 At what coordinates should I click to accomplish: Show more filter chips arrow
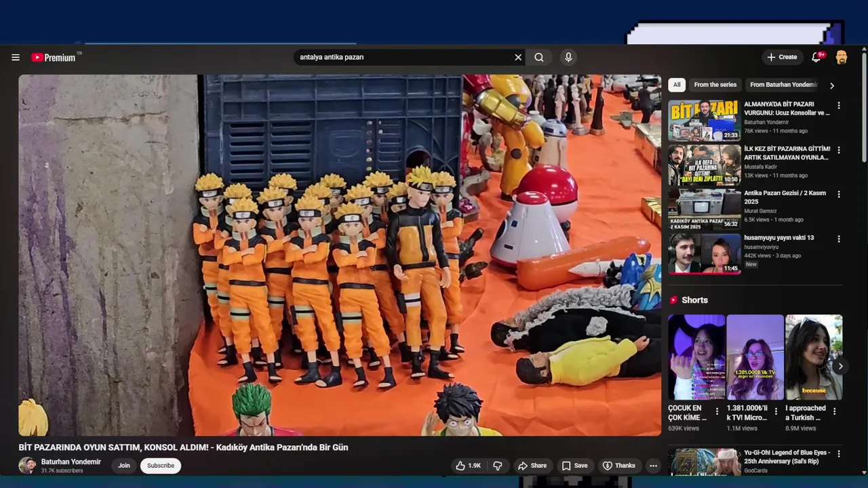[832, 85]
